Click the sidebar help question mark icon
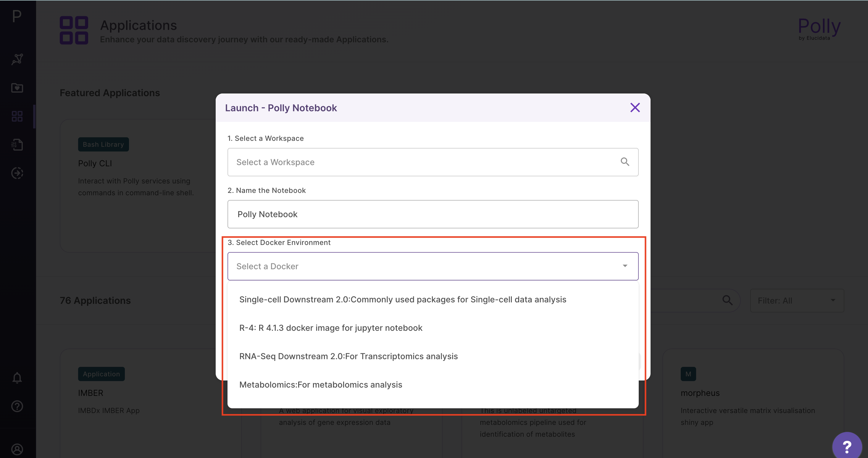 [17, 406]
